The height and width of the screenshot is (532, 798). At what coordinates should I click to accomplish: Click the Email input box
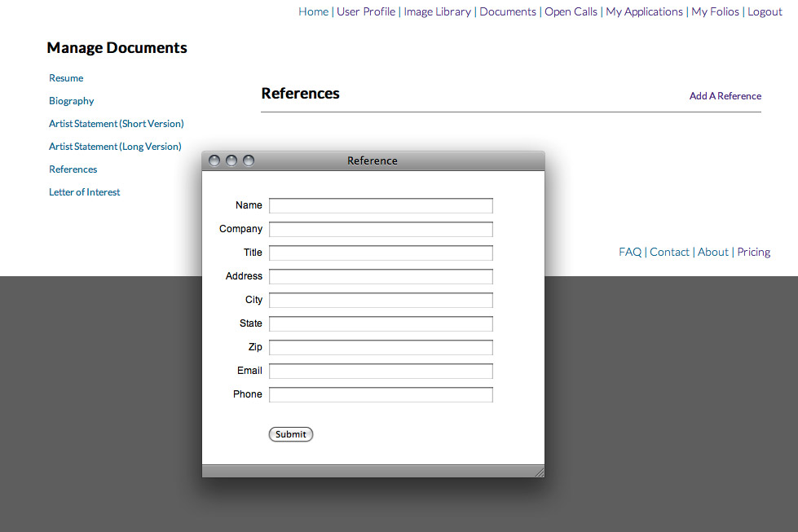point(381,372)
